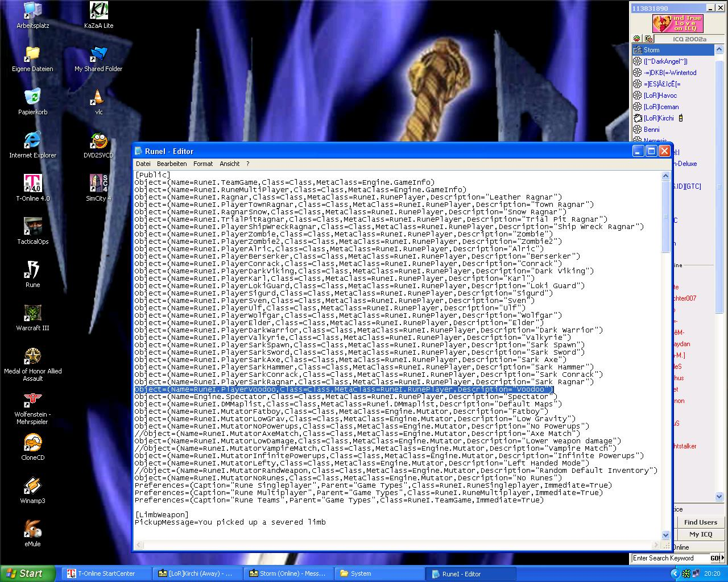Open the ICQ flower icon in system tray

686,574
